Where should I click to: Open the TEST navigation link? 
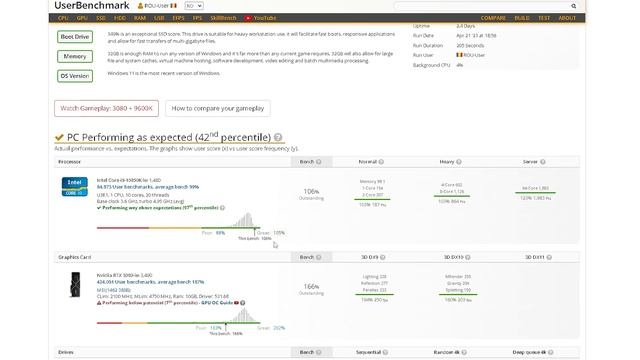544,18
